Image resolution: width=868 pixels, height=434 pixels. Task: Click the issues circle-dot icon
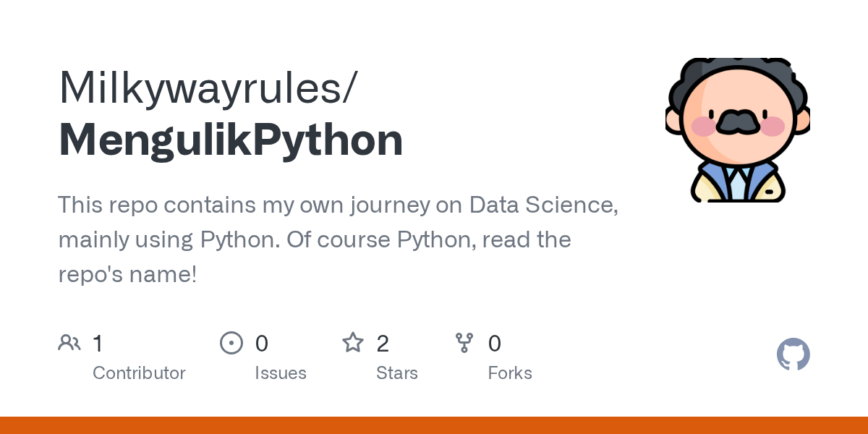pos(231,342)
